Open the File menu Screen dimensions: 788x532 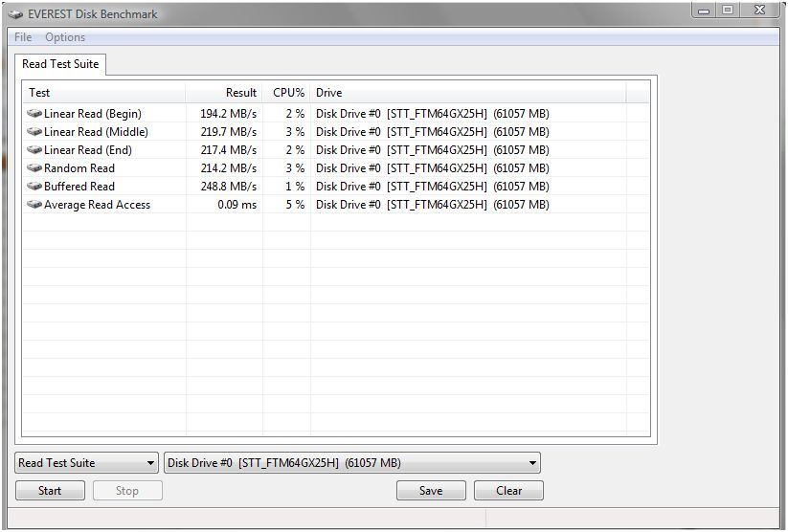(x=23, y=37)
